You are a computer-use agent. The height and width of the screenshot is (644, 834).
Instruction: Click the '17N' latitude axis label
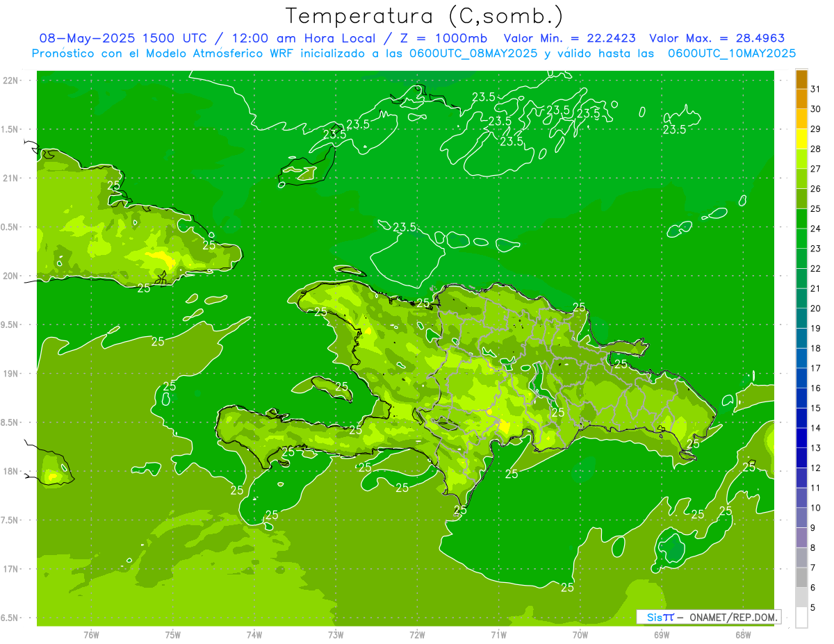tap(11, 569)
